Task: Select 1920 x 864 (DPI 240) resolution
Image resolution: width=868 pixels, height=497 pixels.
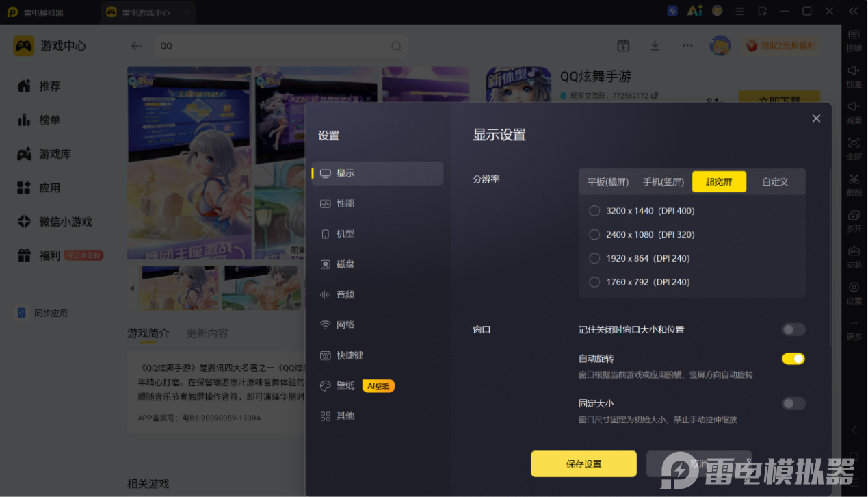Action: (x=640, y=258)
